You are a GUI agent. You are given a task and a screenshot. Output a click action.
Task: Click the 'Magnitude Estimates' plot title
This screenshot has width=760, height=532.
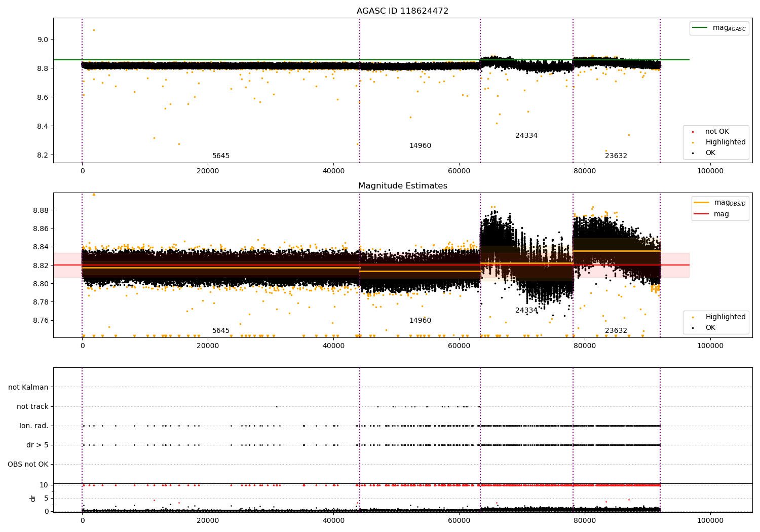pyautogui.click(x=402, y=186)
